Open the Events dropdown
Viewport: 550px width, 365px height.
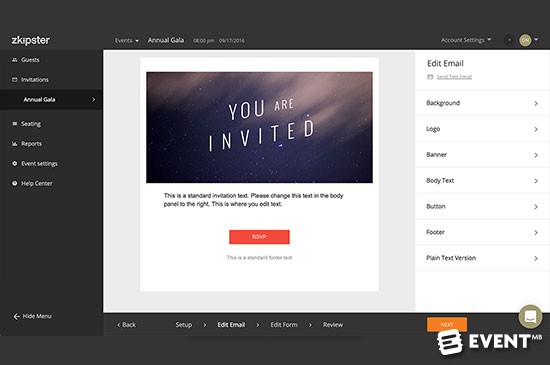coord(127,41)
